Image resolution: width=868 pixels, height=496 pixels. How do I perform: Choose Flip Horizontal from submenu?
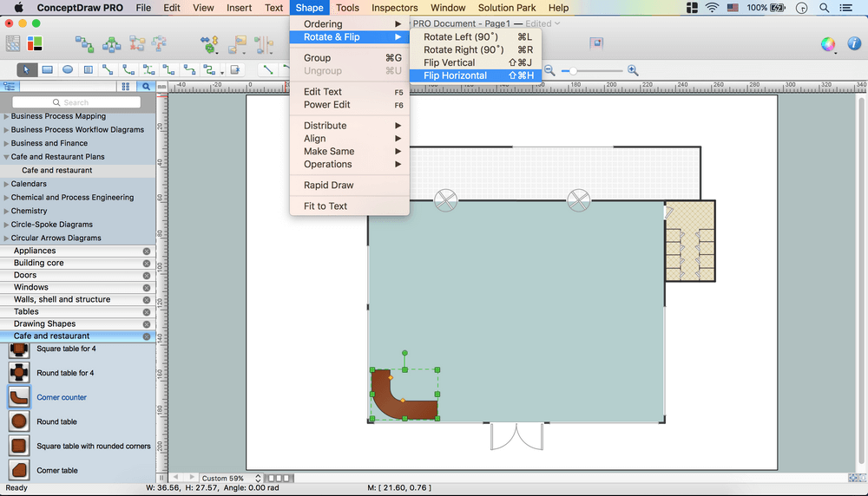pyautogui.click(x=455, y=75)
